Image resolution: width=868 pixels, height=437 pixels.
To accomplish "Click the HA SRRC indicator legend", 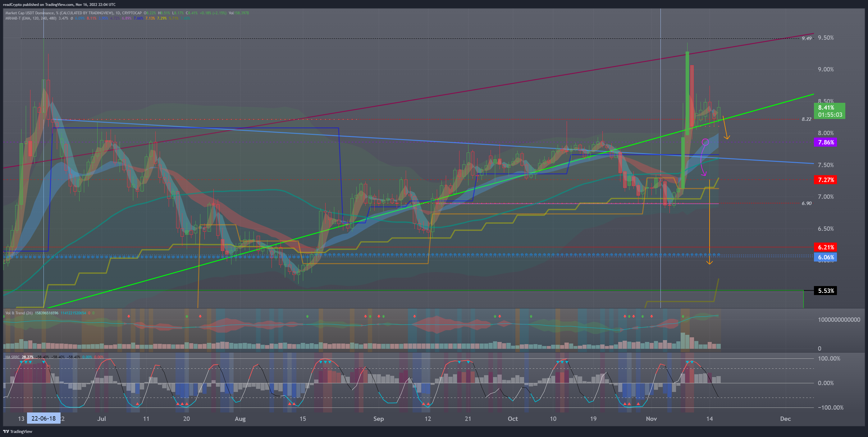I will [x=12, y=357].
